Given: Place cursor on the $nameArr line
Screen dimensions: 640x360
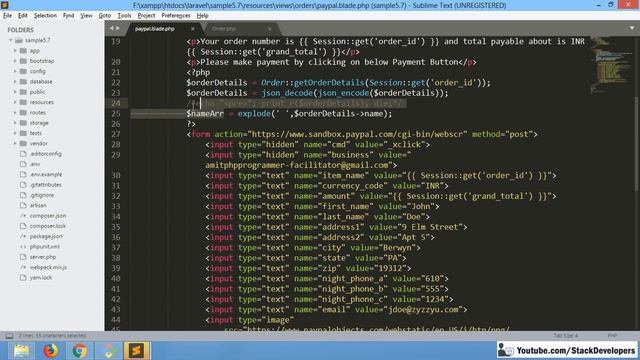Looking at the screenshot, I should coord(289,114).
